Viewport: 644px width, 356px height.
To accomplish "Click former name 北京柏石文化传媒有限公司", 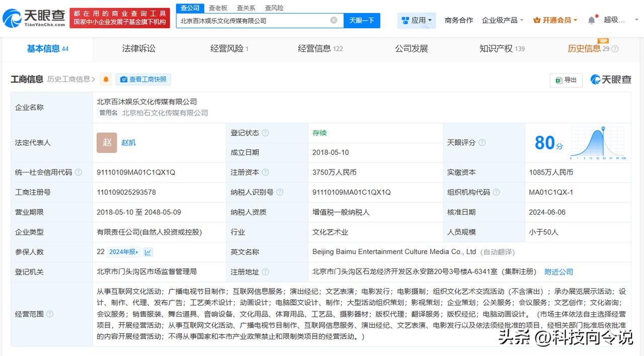I will tap(165, 113).
